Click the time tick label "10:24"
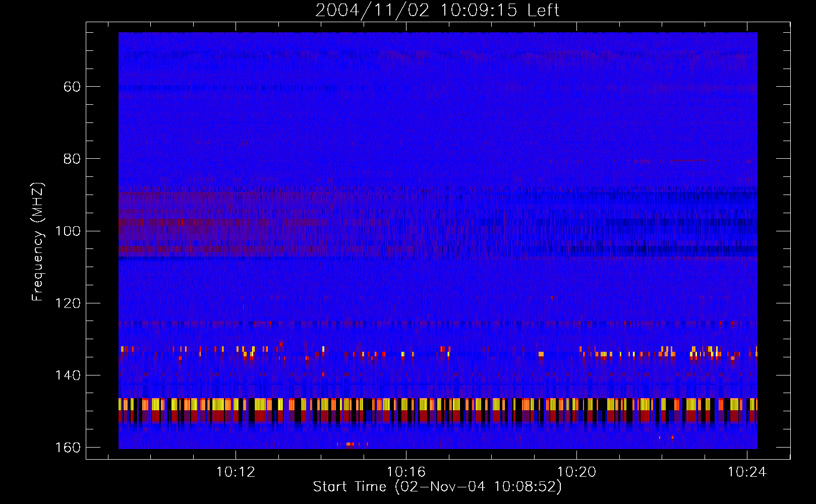This screenshot has width=816, height=504. [x=747, y=472]
